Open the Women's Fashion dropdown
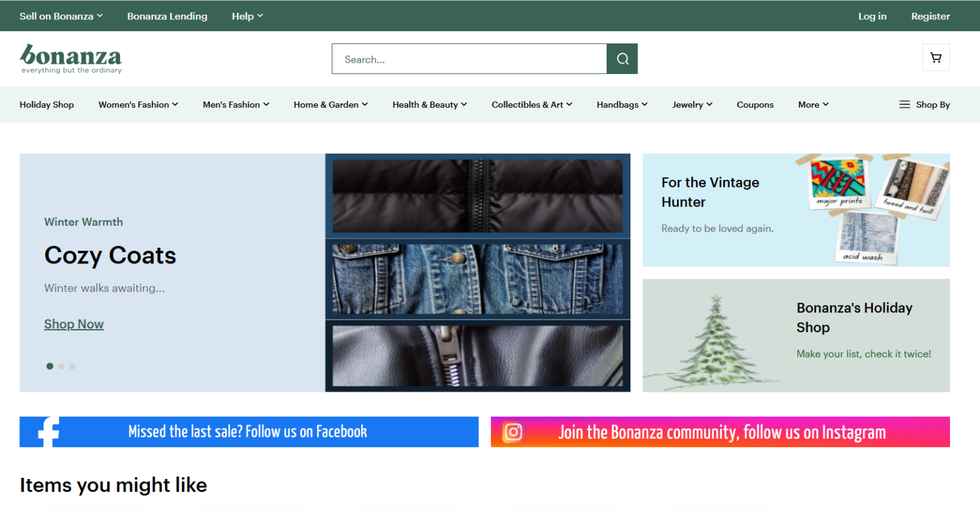Screen dimensions: 980x509 tap(138, 104)
